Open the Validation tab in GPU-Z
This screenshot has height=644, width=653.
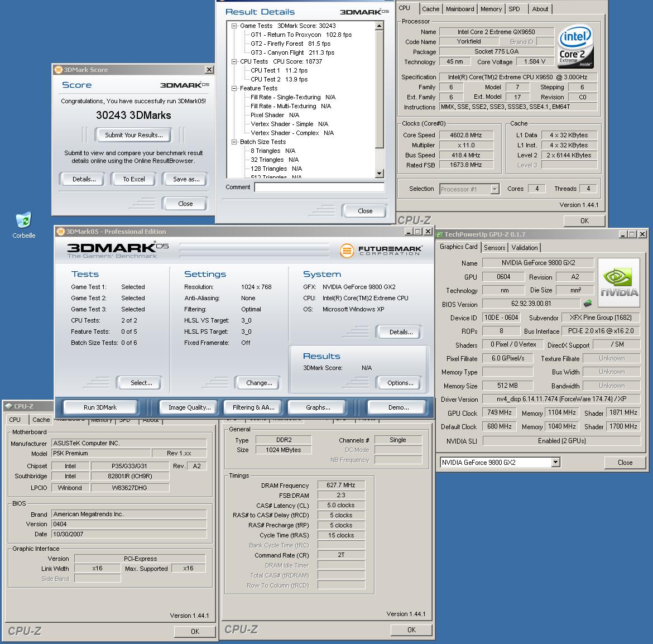(524, 247)
